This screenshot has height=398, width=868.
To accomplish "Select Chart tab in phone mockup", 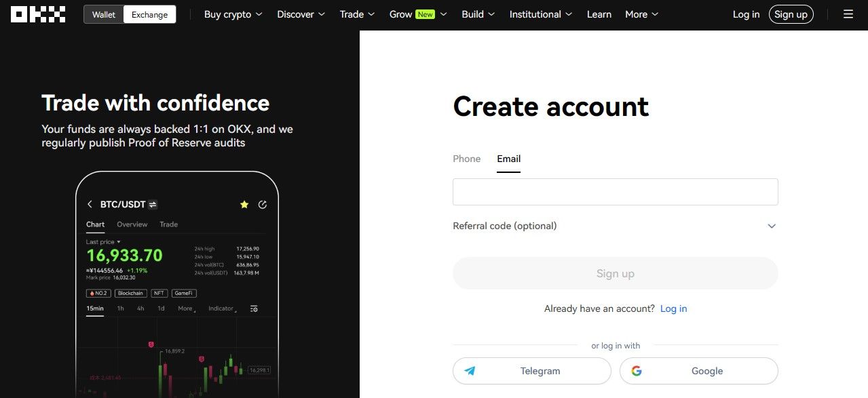I will (x=95, y=224).
